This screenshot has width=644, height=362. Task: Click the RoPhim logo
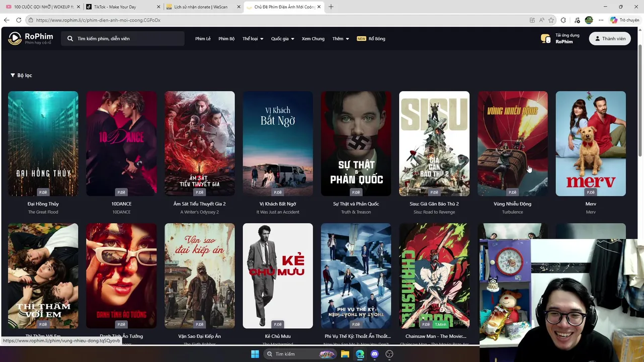tap(30, 38)
